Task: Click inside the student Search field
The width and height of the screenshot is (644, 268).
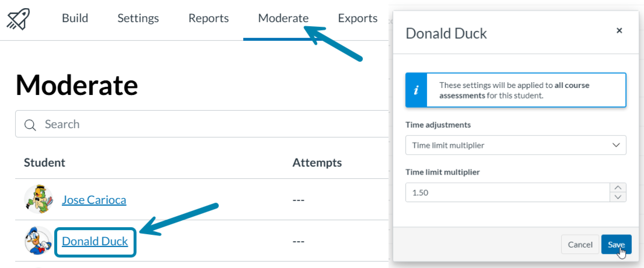Action: click(131, 124)
